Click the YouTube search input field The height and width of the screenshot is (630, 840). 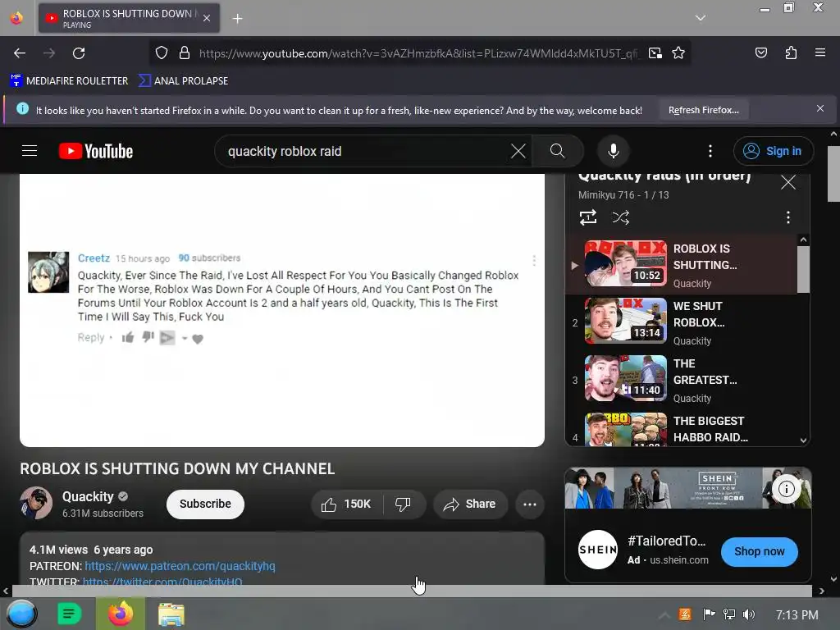click(364, 151)
